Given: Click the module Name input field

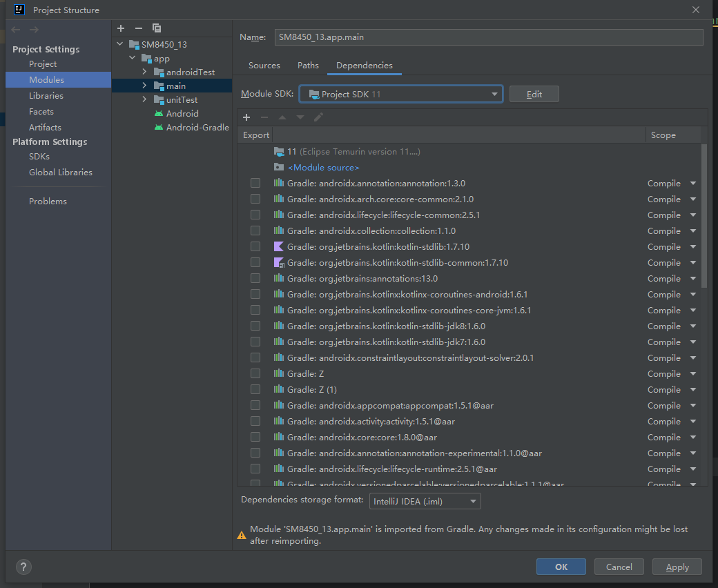Looking at the screenshot, I should coord(489,37).
